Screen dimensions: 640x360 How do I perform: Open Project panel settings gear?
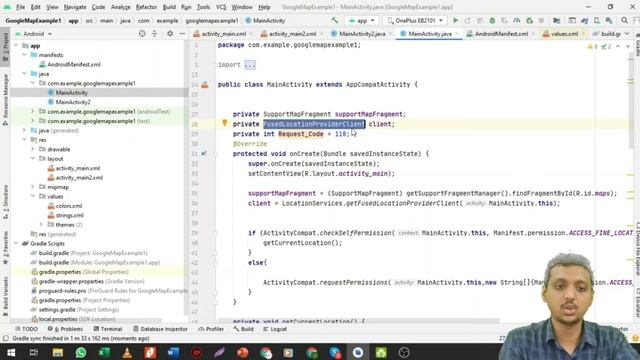pyautogui.click(x=170, y=33)
